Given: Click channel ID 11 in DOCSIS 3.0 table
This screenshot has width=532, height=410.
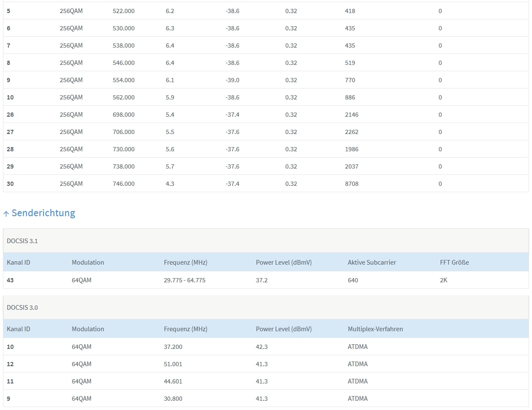Looking at the screenshot, I should tap(10, 381).
